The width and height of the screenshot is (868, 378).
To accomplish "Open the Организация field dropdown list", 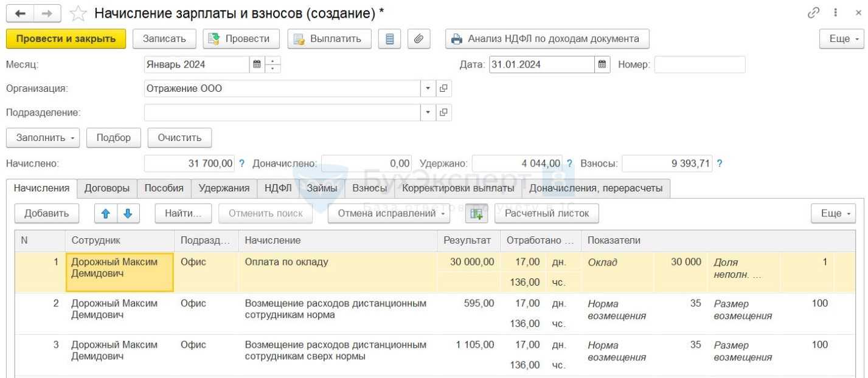I will [x=428, y=89].
